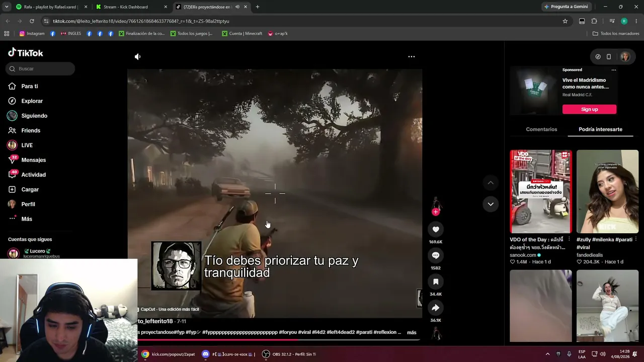Open the profile avatar in TikTok header
Image resolution: width=644 pixels, height=362 pixels.
point(625,57)
